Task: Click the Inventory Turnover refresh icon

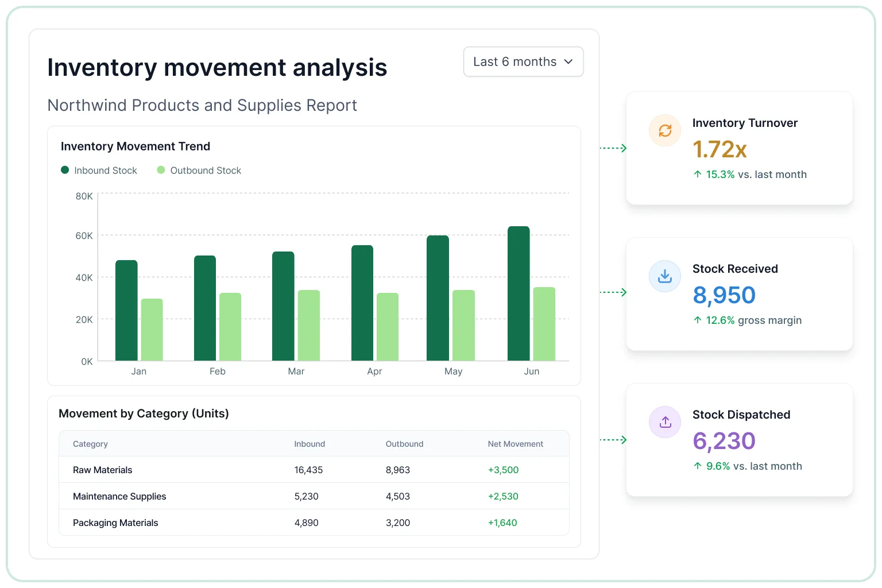Action: point(665,130)
